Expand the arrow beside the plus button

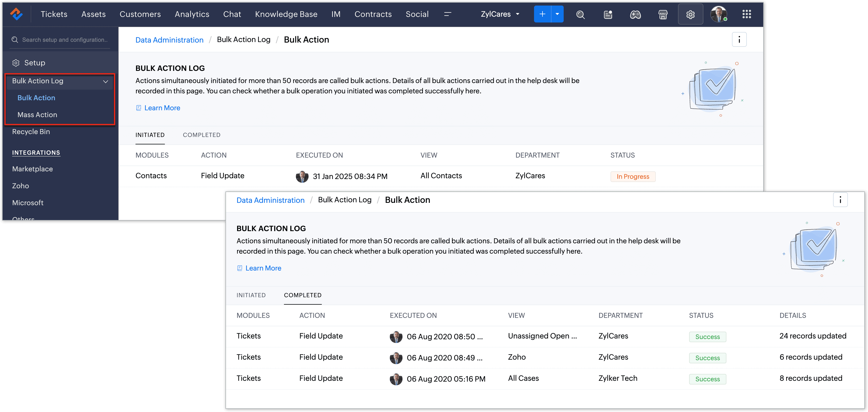(x=557, y=14)
